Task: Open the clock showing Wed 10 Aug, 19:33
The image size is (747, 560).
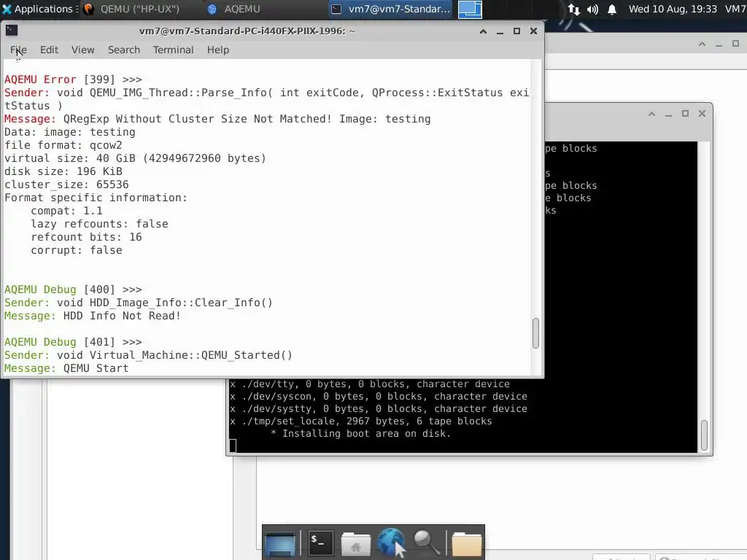Action: click(x=673, y=9)
